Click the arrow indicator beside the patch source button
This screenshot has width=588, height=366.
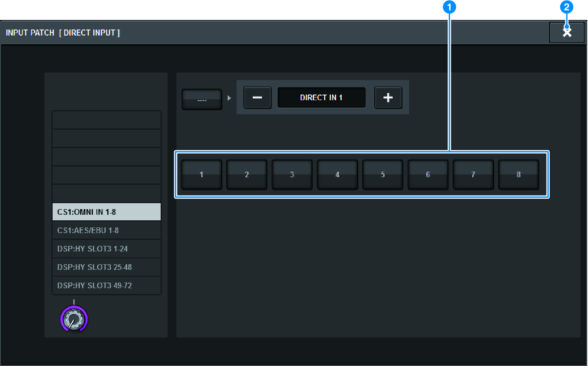tap(230, 97)
